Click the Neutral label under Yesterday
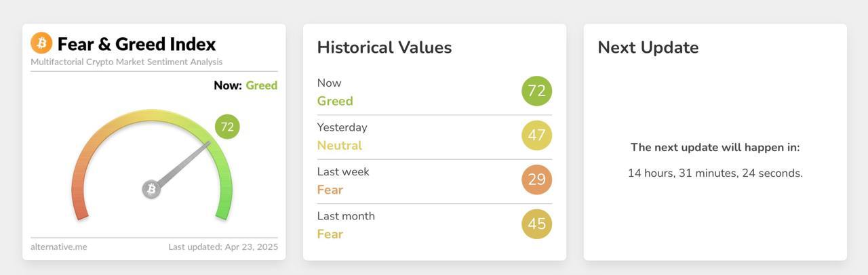Image resolution: width=868 pixels, height=275 pixels. click(x=340, y=145)
